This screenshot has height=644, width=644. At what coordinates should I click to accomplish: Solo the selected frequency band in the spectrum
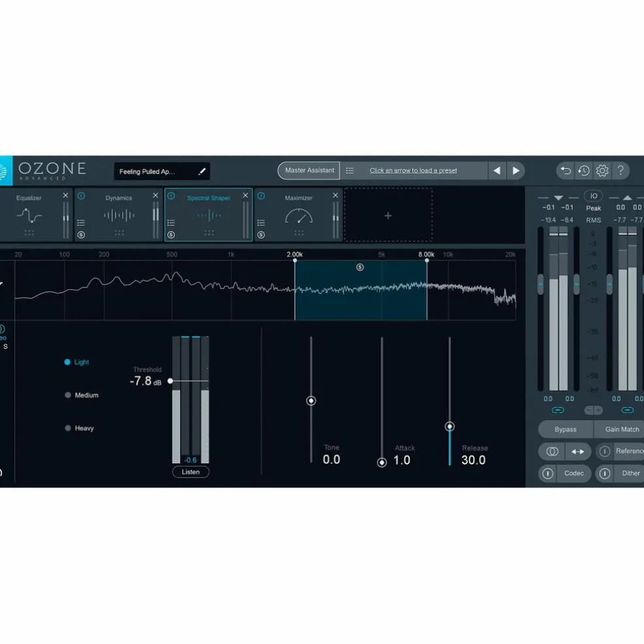click(360, 268)
